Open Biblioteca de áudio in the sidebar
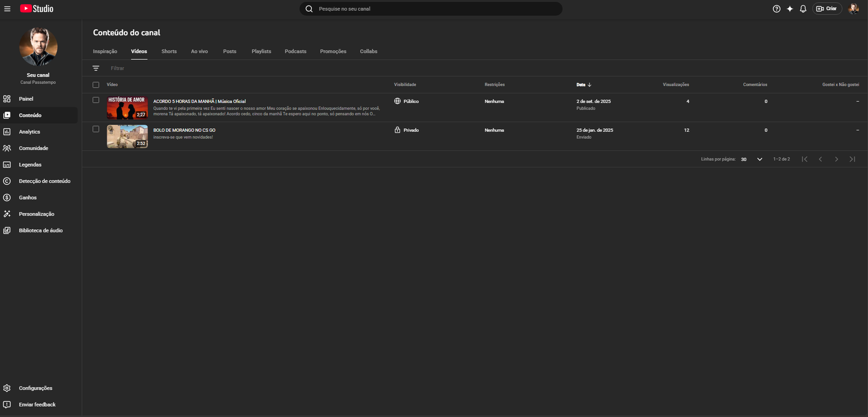The width and height of the screenshot is (868, 417). 41,231
